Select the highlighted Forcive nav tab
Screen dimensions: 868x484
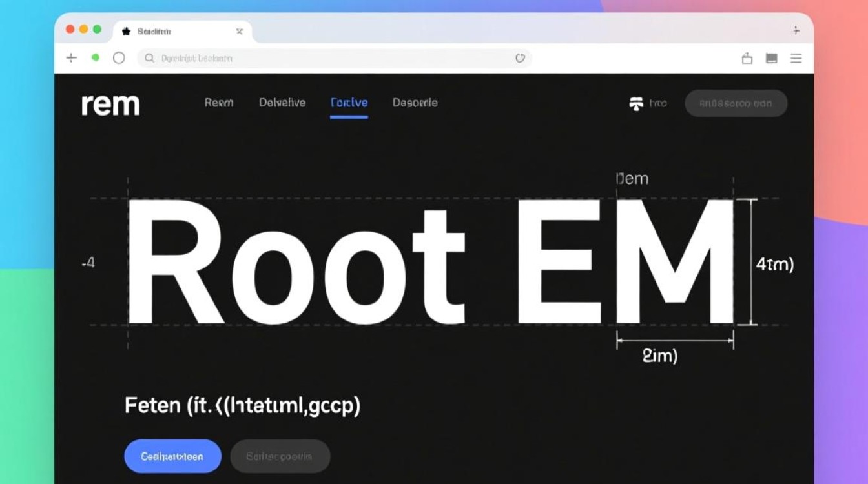349,103
